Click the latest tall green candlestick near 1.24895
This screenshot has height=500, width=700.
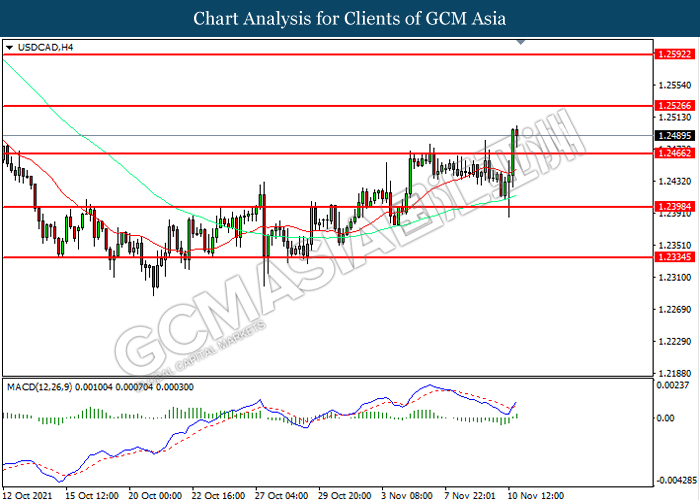tap(512, 152)
